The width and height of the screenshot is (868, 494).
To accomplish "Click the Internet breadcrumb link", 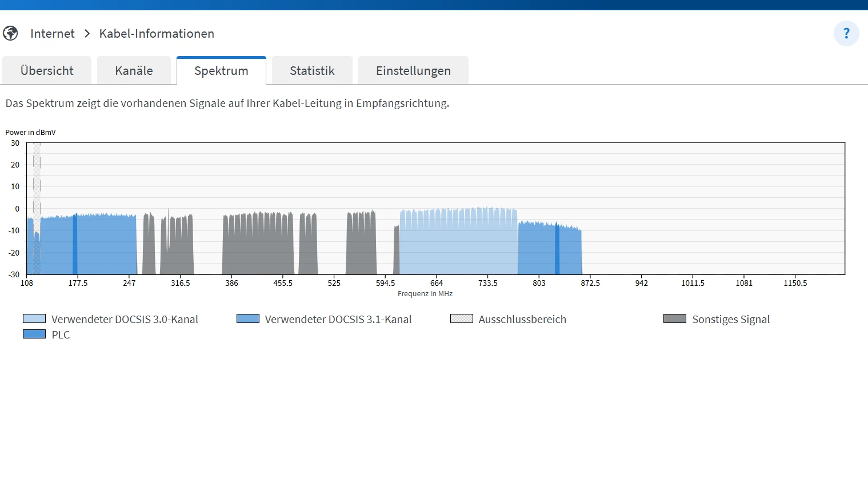I will tap(53, 34).
